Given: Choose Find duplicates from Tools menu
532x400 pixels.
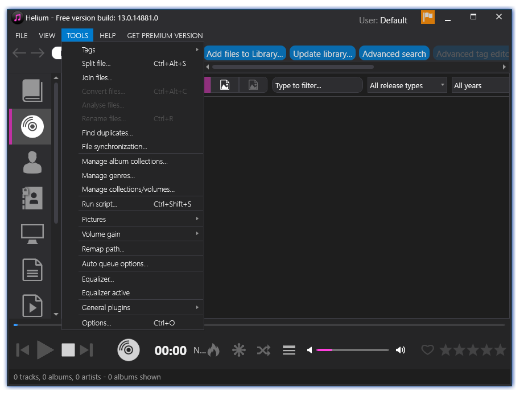Looking at the screenshot, I should point(108,133).
